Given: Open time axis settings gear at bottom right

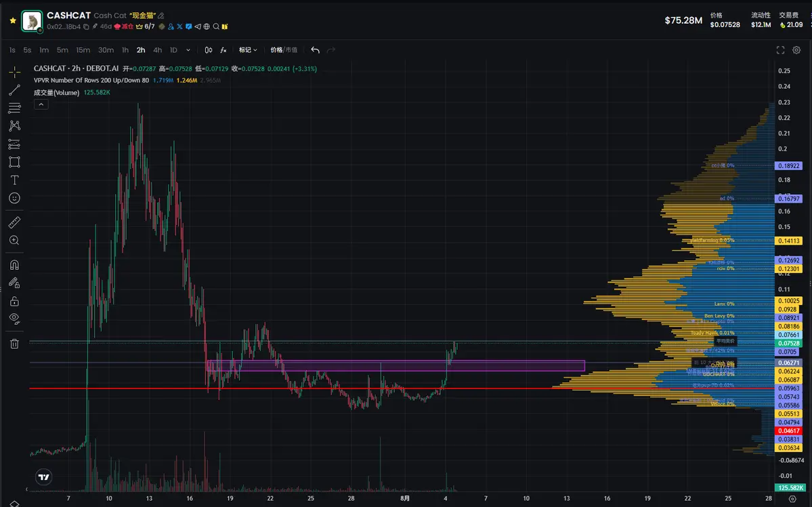Looking at the screenshot, I should (x=792, y=499).
